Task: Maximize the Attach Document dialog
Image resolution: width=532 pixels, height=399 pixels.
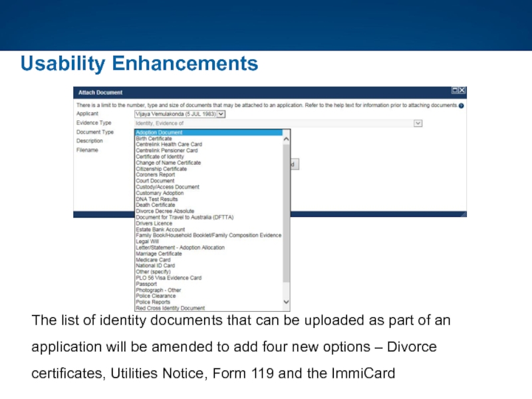Action: (x=454, y=91)
